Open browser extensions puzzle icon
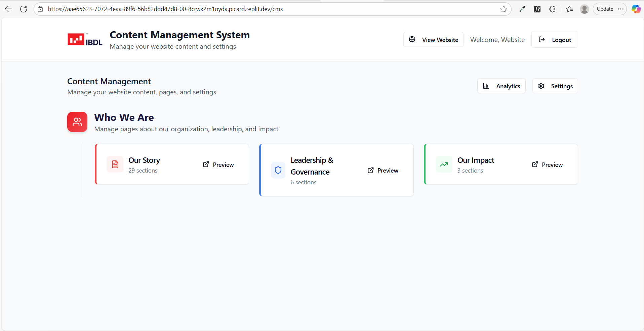Viewport: 644px width, 331px height. [x=552, y=9]
